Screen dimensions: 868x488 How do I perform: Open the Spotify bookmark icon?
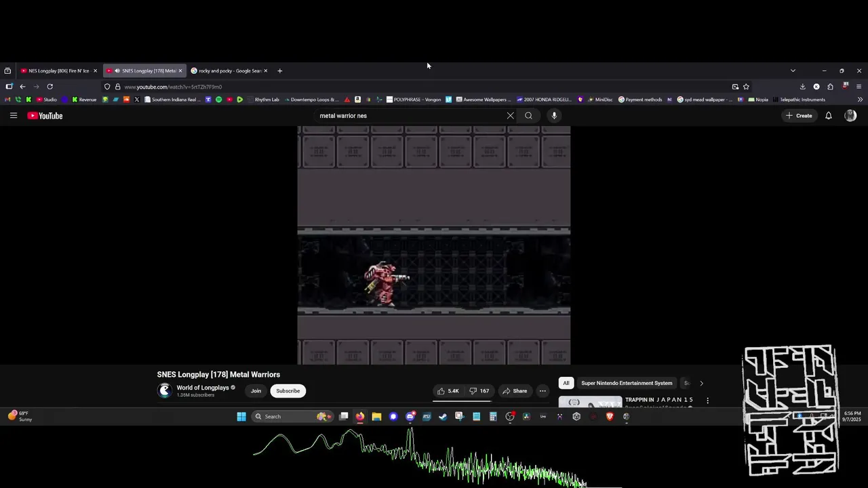pos(218,100)
